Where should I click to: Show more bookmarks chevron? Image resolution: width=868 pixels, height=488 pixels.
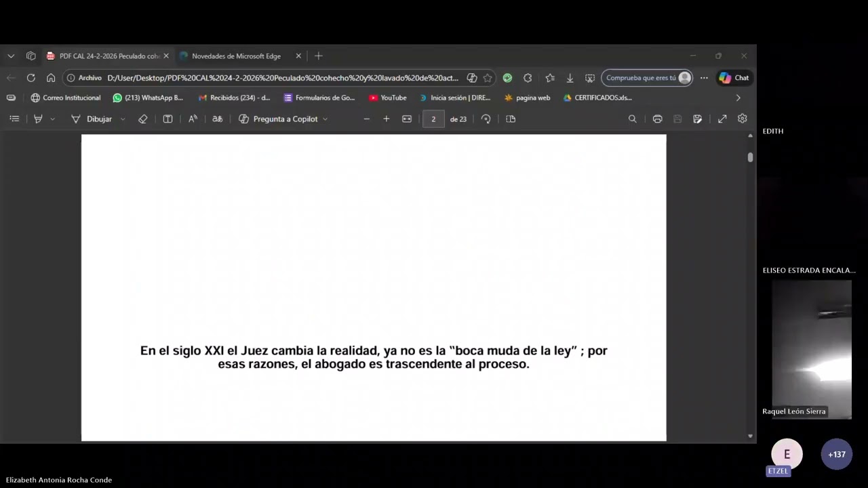pyautogui.click(x=738, y=98)
